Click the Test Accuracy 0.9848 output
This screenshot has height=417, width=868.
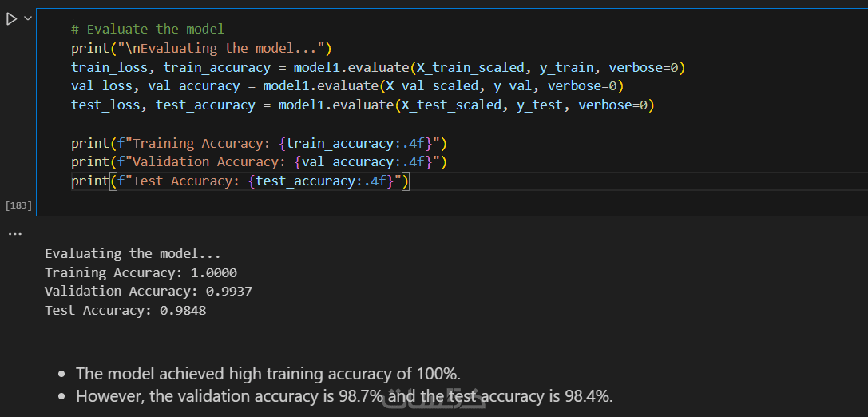[125, 311]
